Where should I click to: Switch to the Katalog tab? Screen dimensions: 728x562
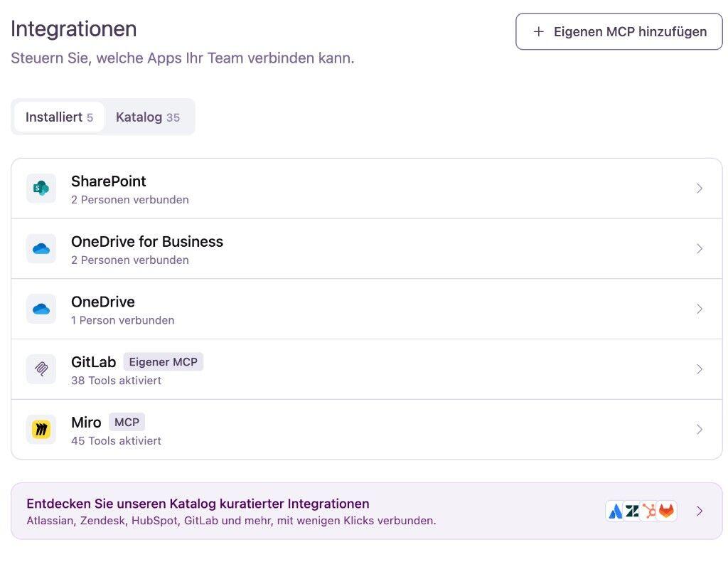coord(148,117)
